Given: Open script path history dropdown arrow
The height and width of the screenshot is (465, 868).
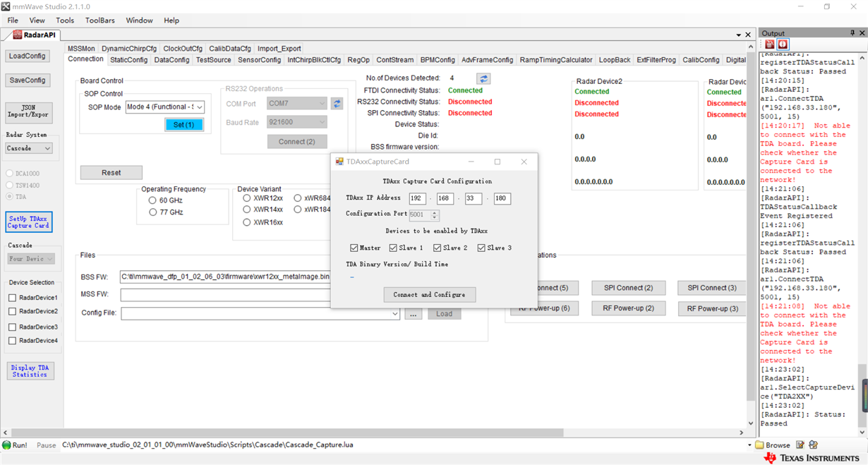Looking at the screenshot, I should point(749,445).
